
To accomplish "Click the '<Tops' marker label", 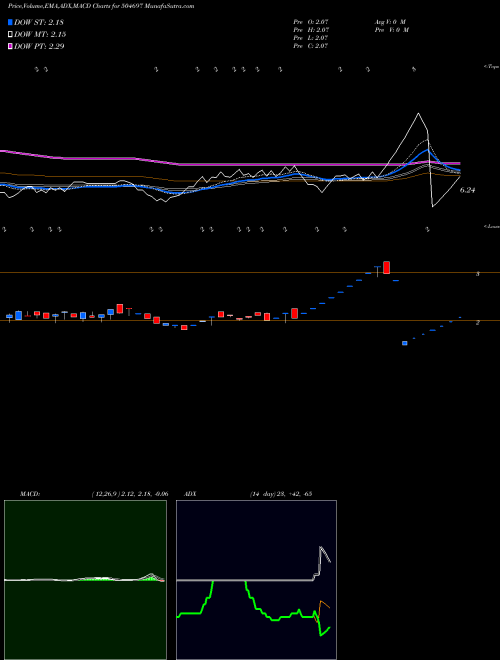I will [492, 67].
